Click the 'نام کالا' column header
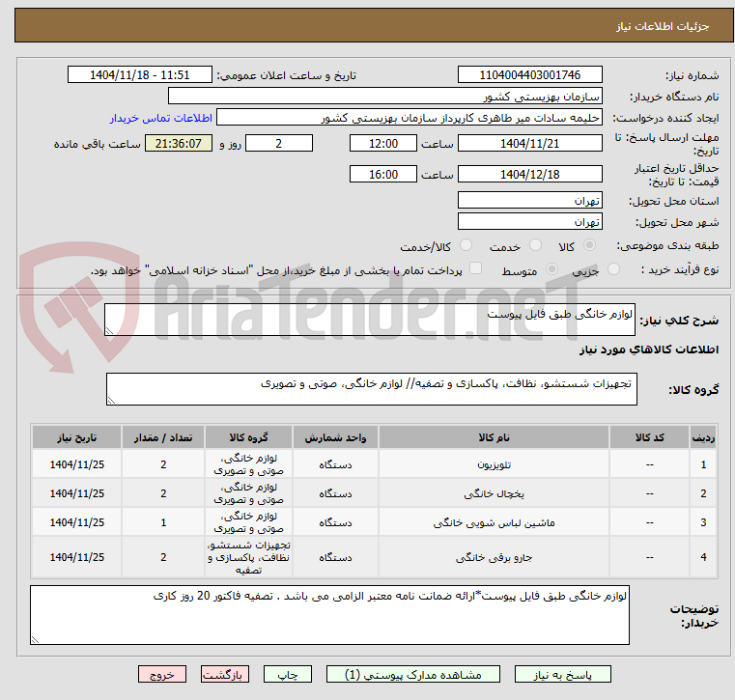The image size is (735, 700). point(495,437)
